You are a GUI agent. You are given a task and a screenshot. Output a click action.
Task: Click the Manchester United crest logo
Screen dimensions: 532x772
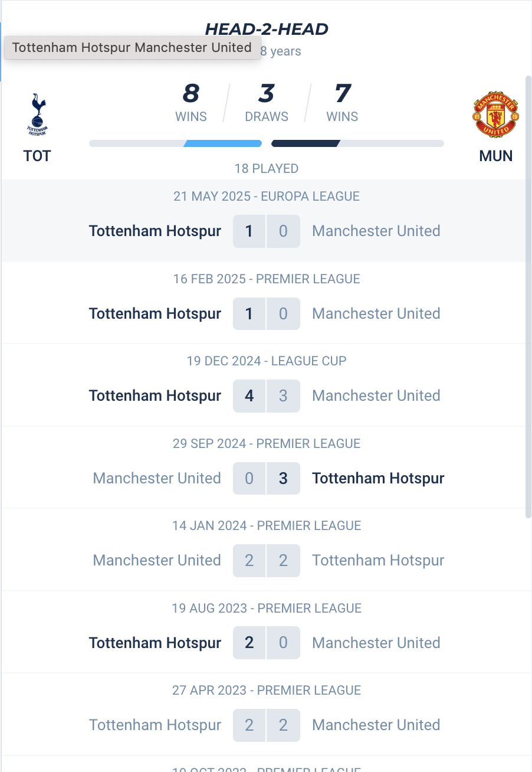click(x=496, y=115)
